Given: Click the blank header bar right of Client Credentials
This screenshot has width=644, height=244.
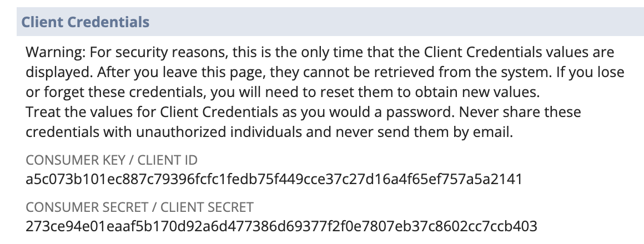Looking at the screenshot, I should tap(396, 22).
